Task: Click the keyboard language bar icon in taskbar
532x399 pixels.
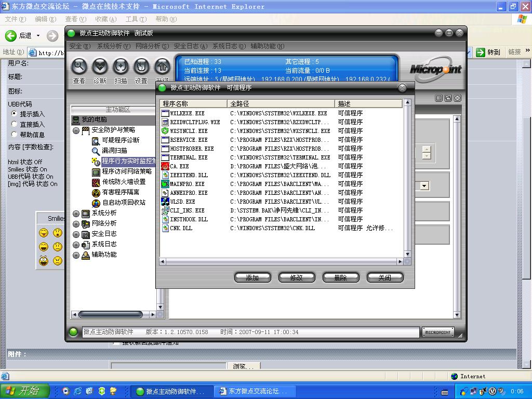Action: point(445,392)
